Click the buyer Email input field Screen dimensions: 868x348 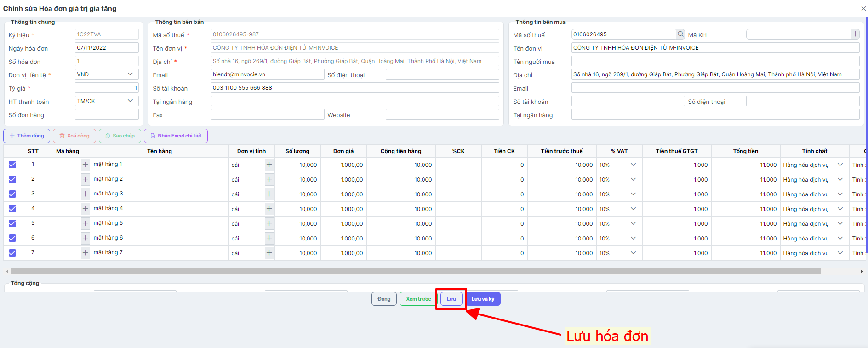715,88
